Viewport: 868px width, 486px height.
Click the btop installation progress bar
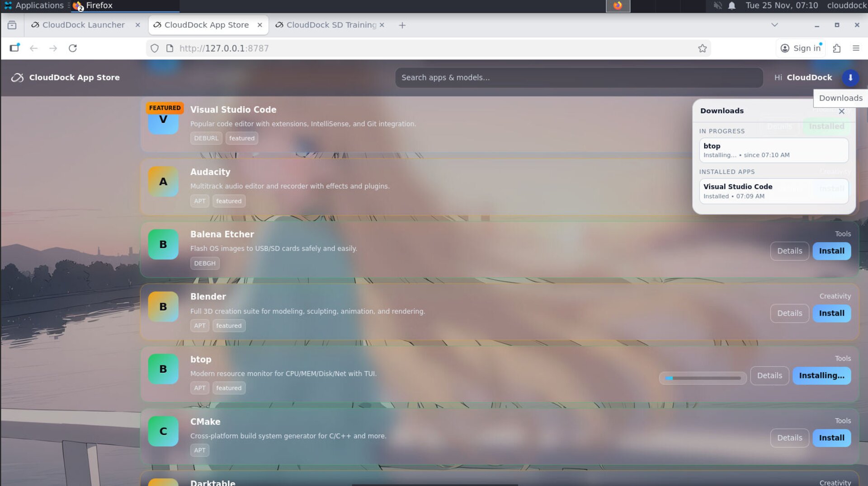point(703,378)
